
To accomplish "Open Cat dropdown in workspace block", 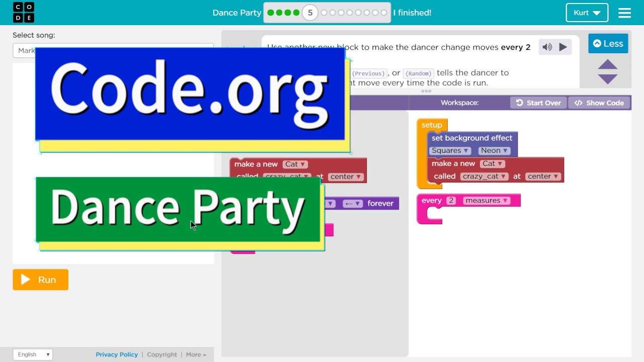I will tap(493, 163).
